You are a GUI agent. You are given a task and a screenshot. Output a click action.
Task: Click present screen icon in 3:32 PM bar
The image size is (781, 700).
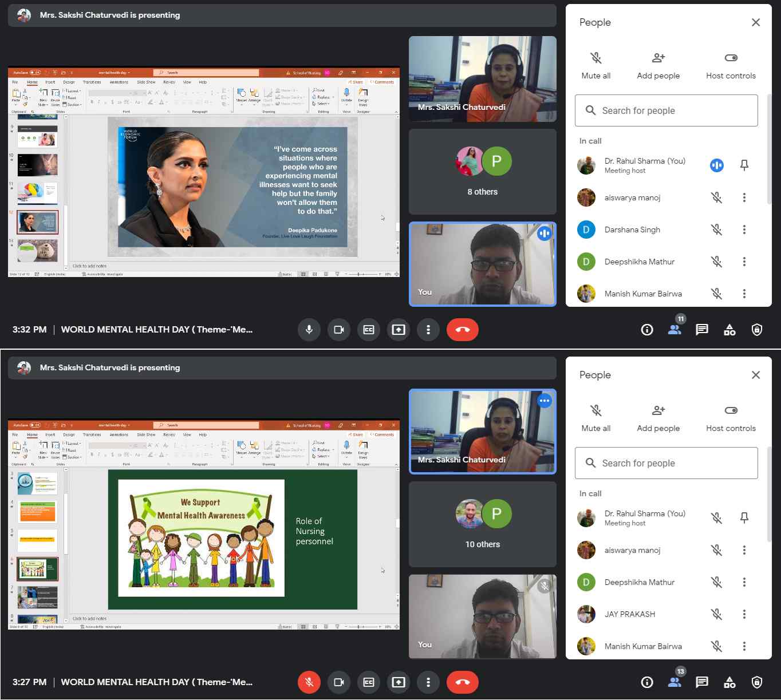click(398, 330)
